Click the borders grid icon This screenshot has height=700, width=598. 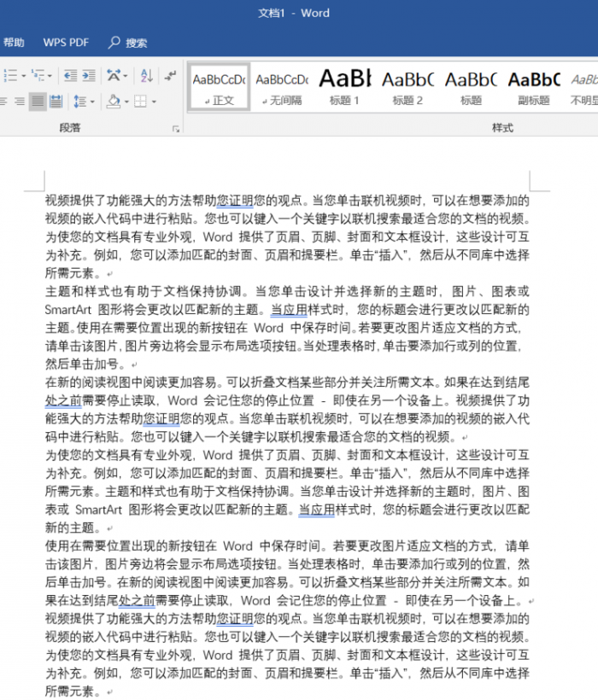pyautogui.click(x=139, y=102)
